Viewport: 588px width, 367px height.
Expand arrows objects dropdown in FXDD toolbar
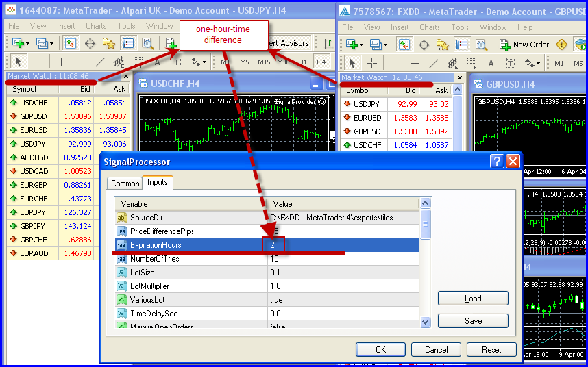538,63
